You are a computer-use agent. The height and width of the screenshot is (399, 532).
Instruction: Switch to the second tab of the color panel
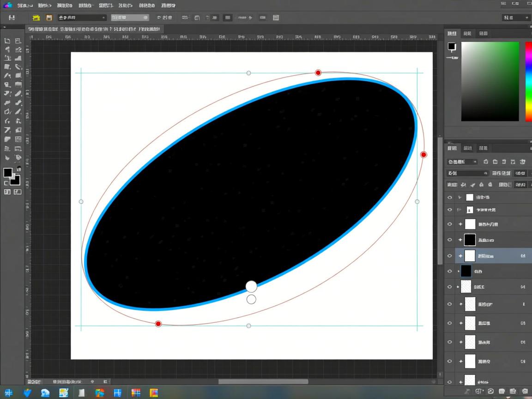tap(467, 33)
